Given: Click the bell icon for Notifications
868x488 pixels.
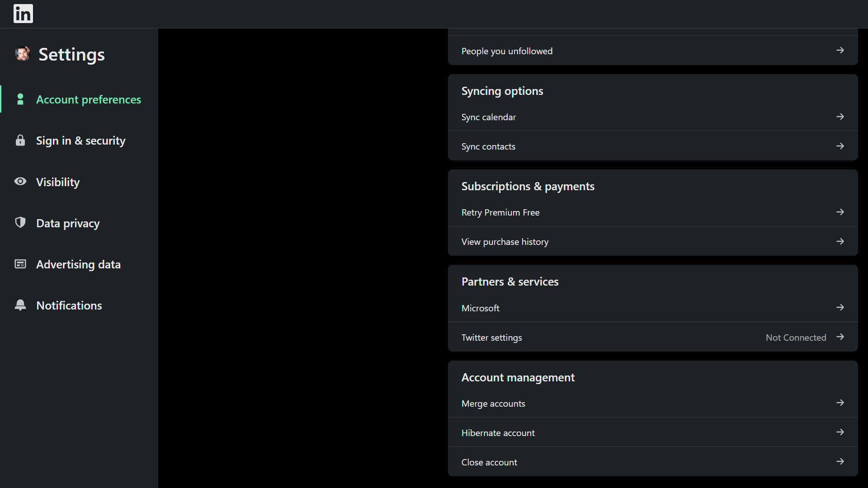Looking at the screenshot, I should tap(20, 305).
